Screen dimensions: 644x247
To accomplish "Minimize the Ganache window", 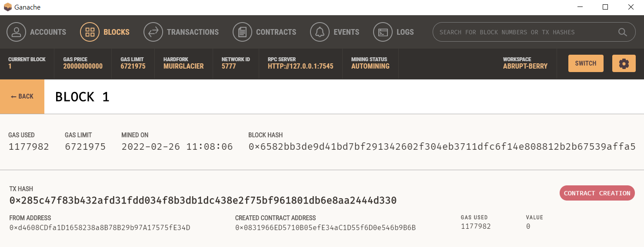I will click(580, 7).
